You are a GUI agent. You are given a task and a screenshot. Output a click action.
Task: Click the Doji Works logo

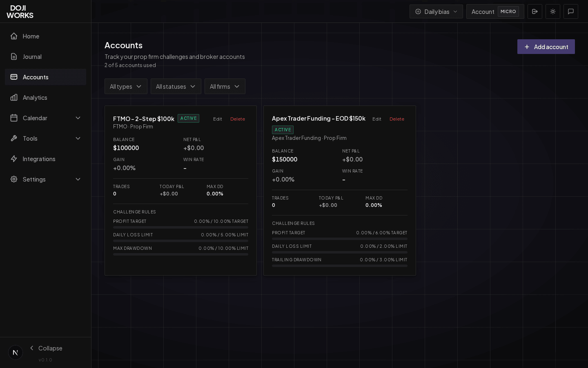(x=20, y=11)
